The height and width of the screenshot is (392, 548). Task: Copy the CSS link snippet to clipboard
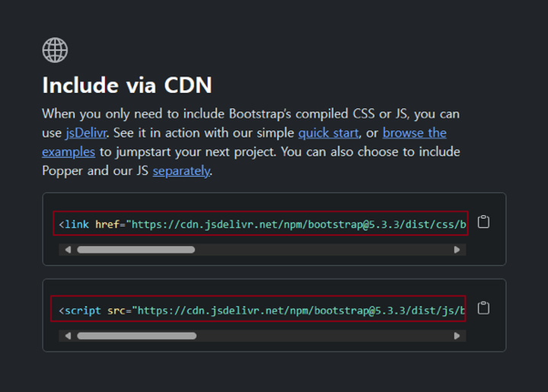point(483,222)
